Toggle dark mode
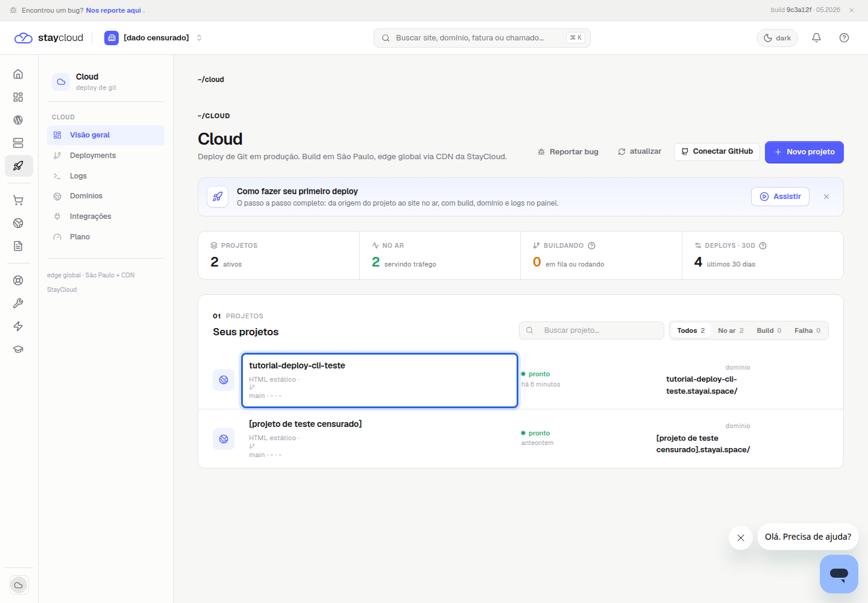 coord(777,38)
